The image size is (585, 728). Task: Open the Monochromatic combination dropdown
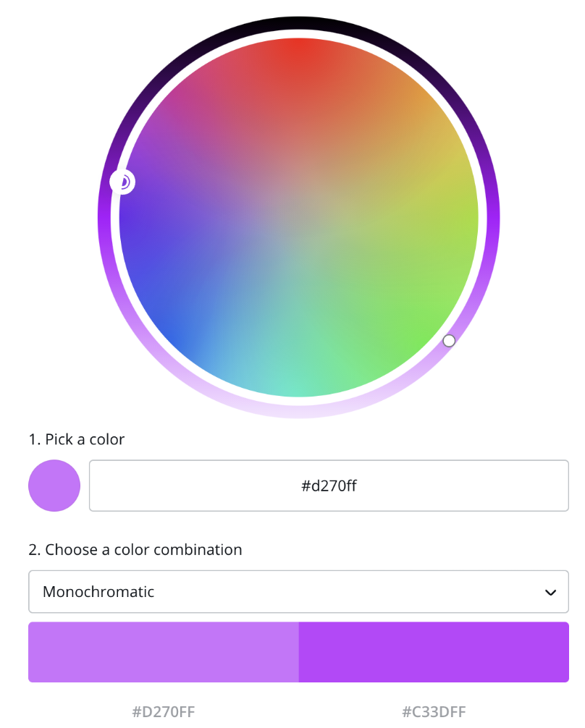(x=298, y=591)
